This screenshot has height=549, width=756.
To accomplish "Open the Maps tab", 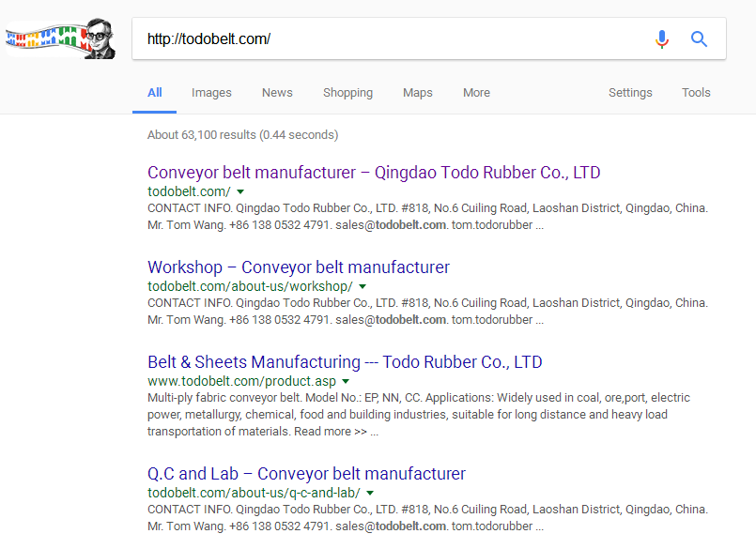I will [x=418, y=93].
